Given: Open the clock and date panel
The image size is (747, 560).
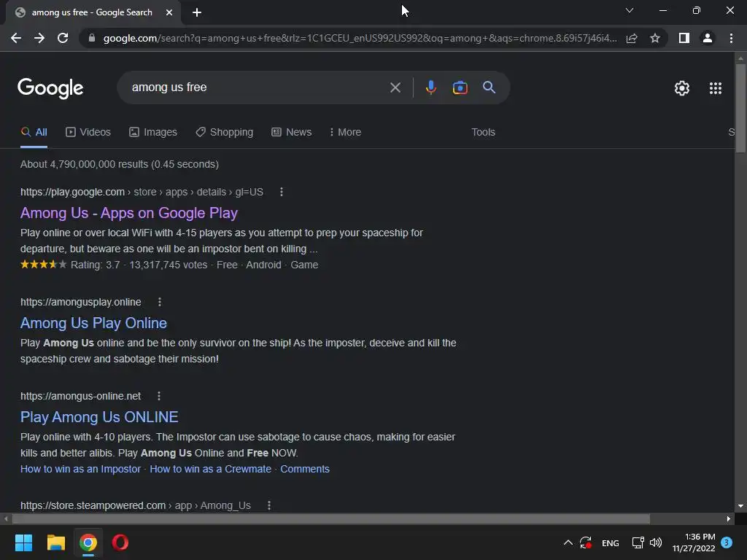Looking at the screenshot, I should pos(694,542).
